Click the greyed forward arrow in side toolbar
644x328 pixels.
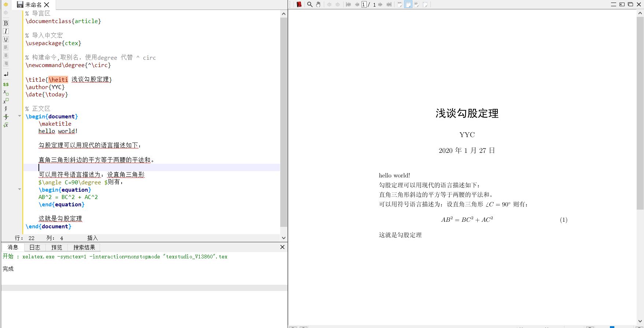(x=5, y=12)
